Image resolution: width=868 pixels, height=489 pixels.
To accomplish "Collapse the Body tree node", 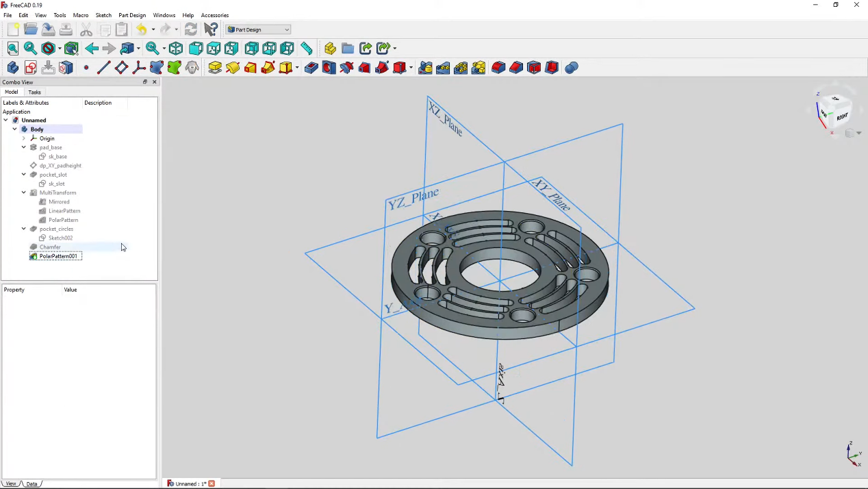I will (x=15, y=129).
